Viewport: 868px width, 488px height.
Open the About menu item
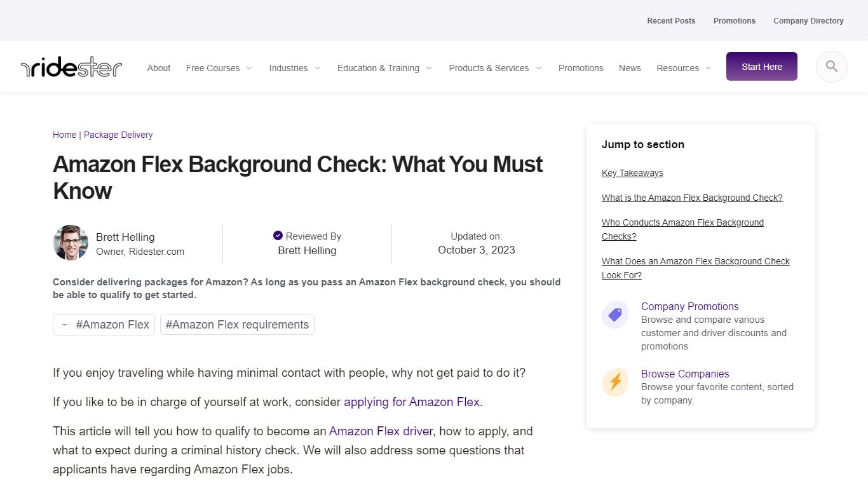coord(159,68)
